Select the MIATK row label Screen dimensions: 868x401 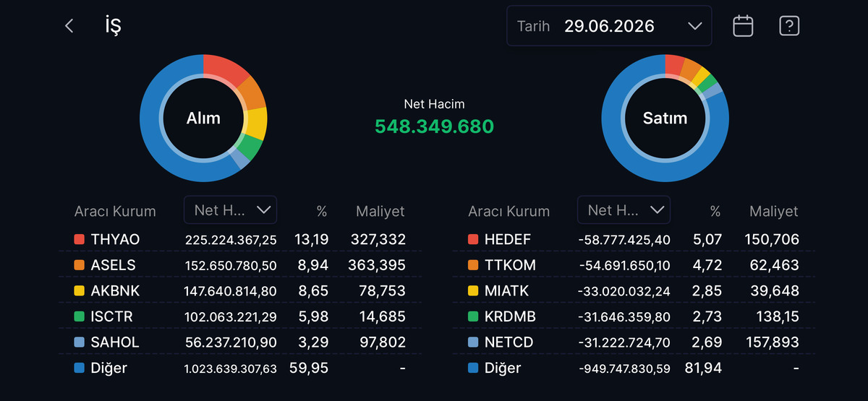(x=507, y=290)
